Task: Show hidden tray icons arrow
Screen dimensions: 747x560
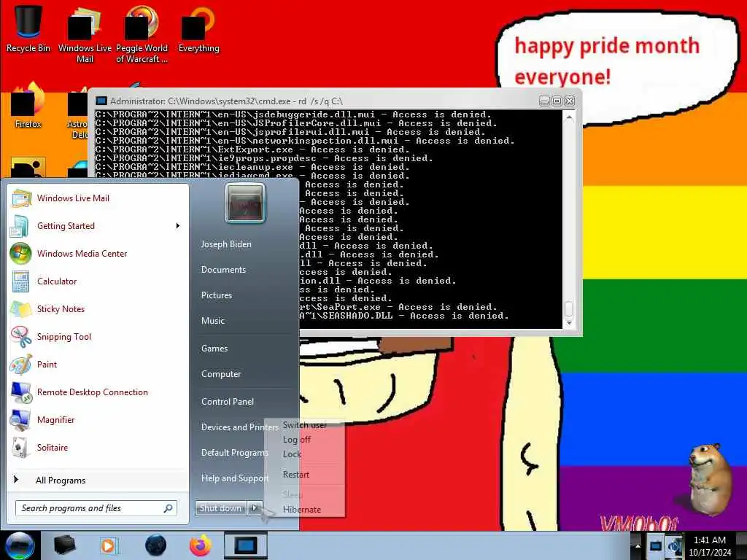Action: point(638,546)
